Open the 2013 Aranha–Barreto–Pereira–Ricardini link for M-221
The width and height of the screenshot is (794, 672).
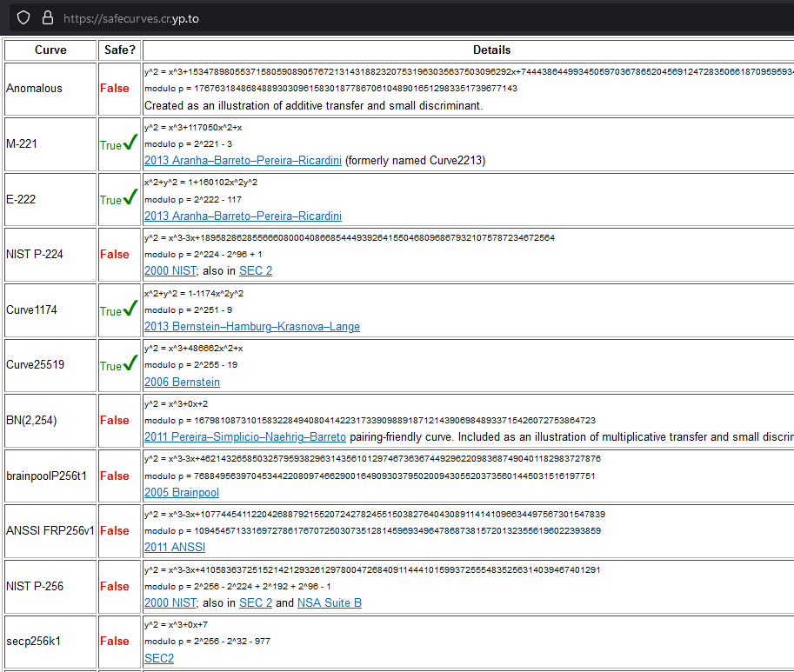[x=243, y=161]
